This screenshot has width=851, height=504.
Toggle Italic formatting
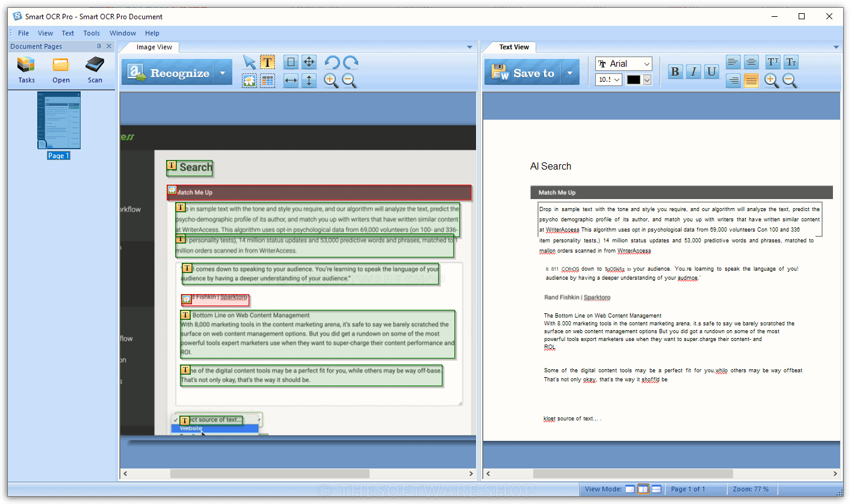click(x=693, y=72)
